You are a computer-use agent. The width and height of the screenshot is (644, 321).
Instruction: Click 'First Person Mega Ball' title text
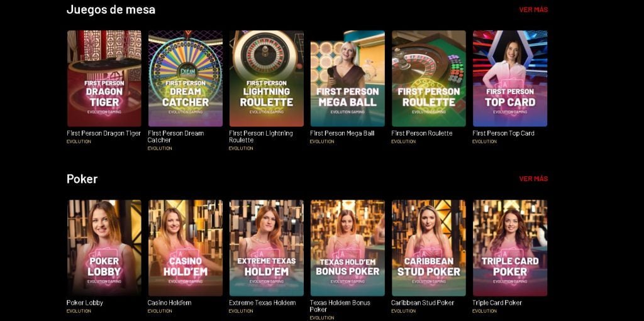pyautogui.click(x=342, y=133)
